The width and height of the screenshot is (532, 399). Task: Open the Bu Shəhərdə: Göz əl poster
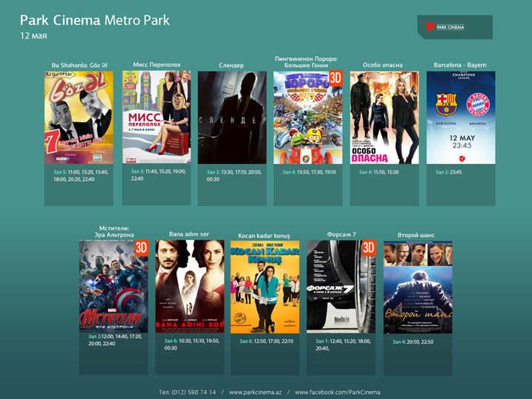(x=78, y=117)
